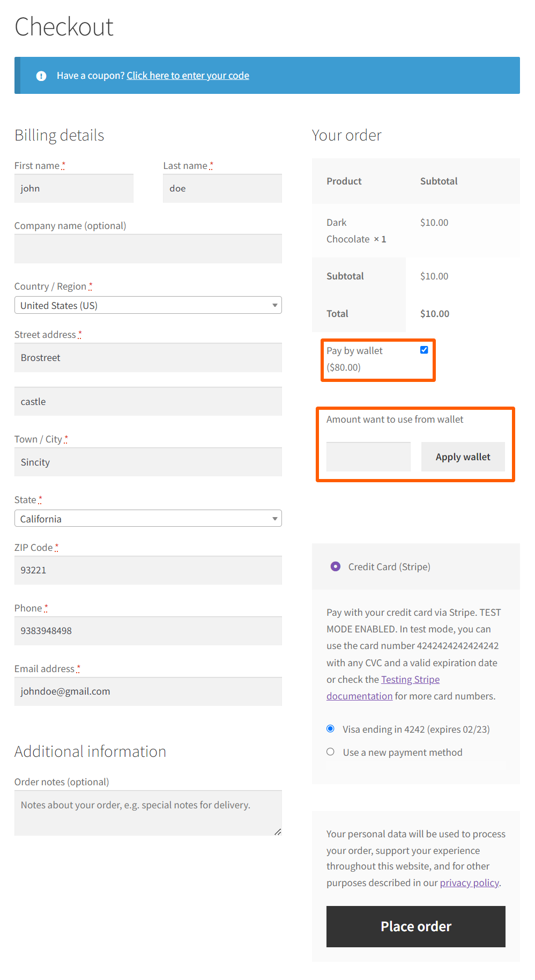Click the Last name field
Viewport: 535px width, 980px height.
point(222,188)
